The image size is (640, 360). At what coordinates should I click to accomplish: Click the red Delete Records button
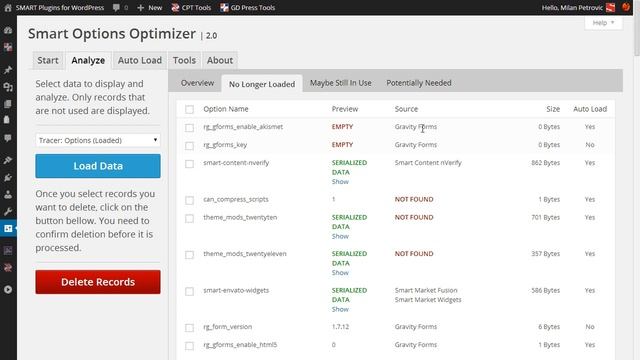[x=98, y=282]
